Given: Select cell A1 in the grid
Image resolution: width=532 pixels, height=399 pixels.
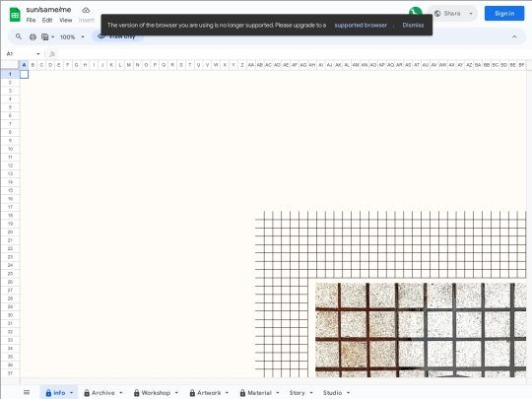Looking at the screenshot, I should coord(24,74).
